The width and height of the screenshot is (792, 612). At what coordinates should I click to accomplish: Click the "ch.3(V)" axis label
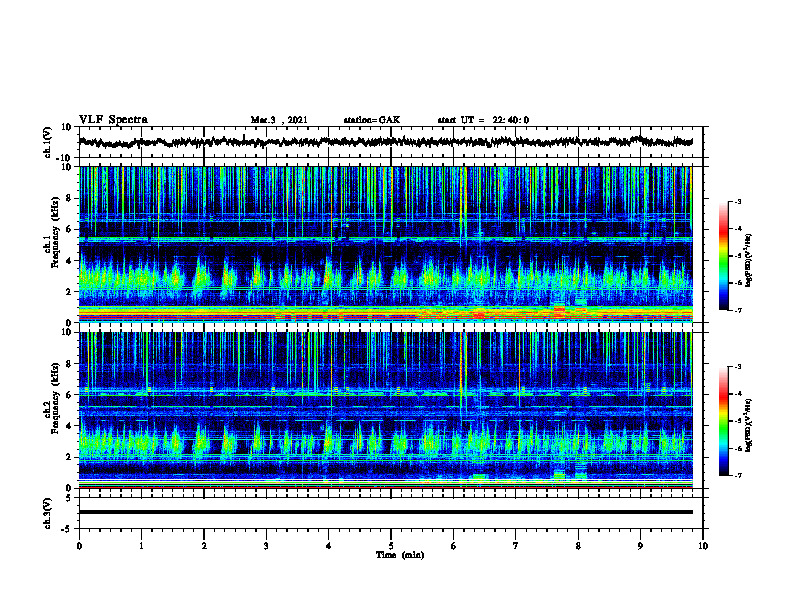tap(48, 513)
